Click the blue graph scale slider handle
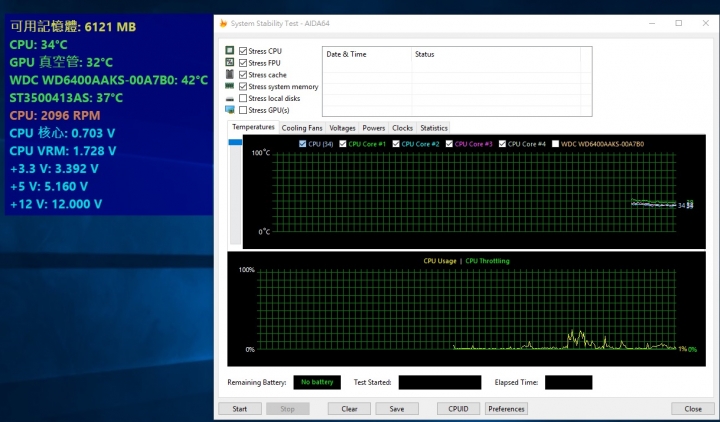Viewport: 720px width, 422px height. coord(235,142)
